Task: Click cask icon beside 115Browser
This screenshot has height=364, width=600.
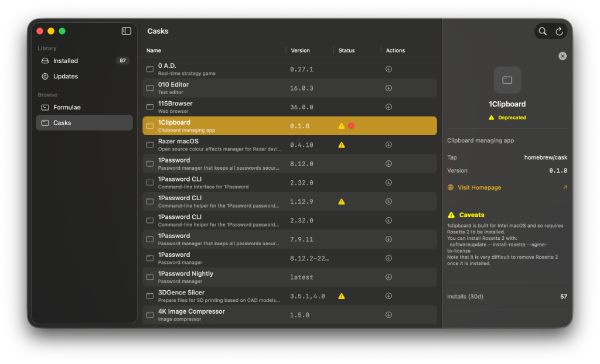Action: (149, 107)
